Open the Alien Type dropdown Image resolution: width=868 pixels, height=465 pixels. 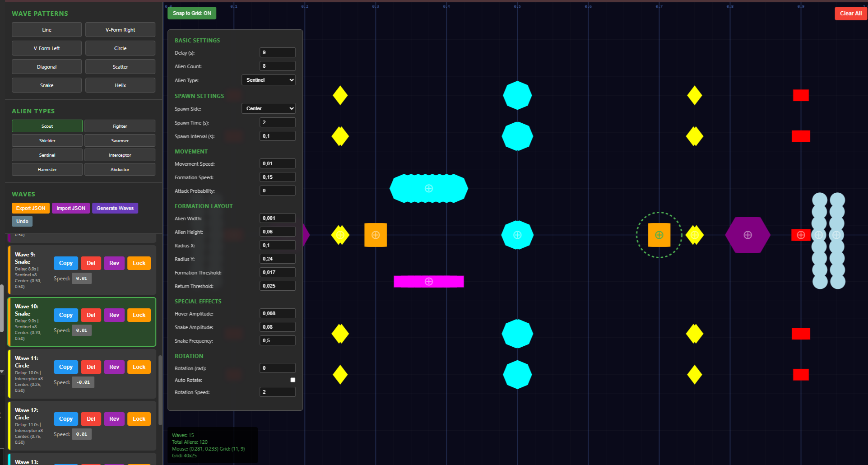[269, 80]
